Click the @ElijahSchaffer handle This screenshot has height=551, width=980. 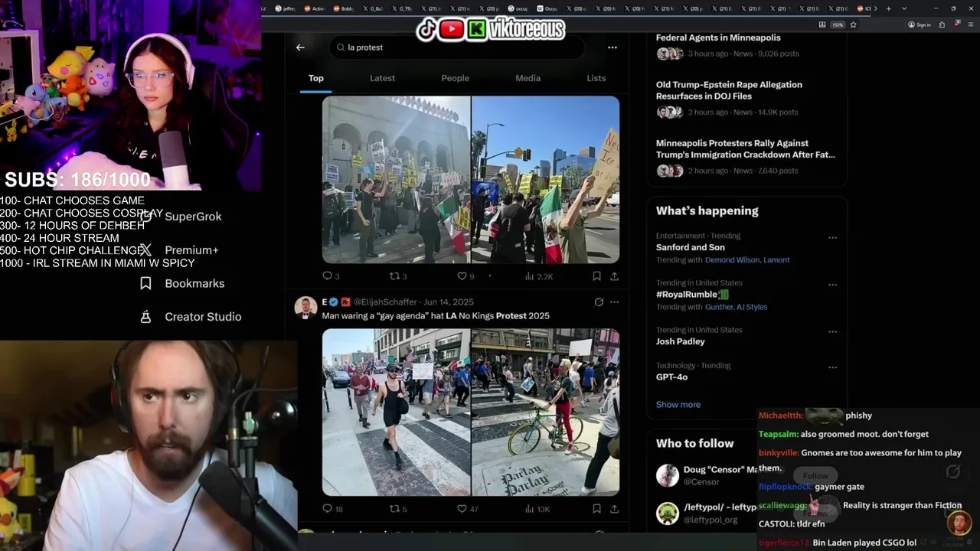385,302
